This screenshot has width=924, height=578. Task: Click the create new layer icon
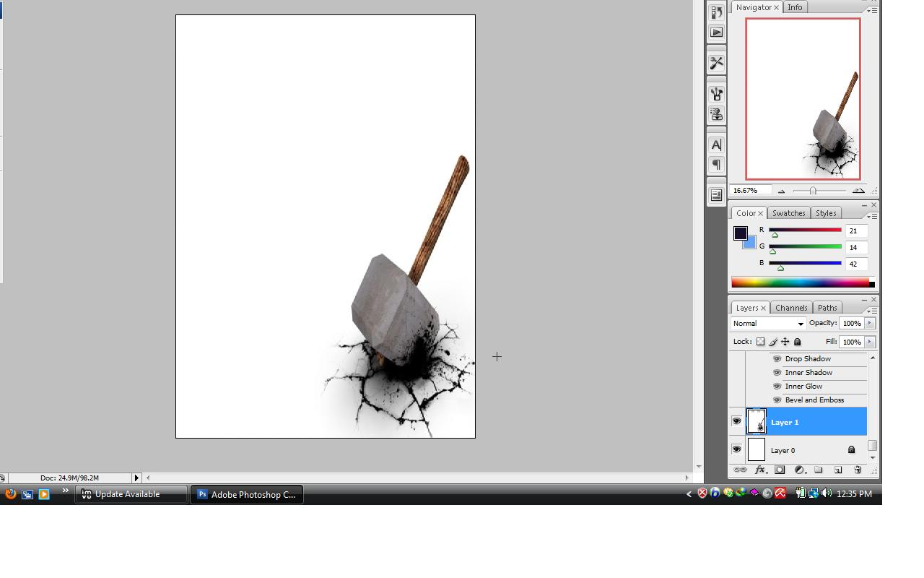[x=838, y=470]
